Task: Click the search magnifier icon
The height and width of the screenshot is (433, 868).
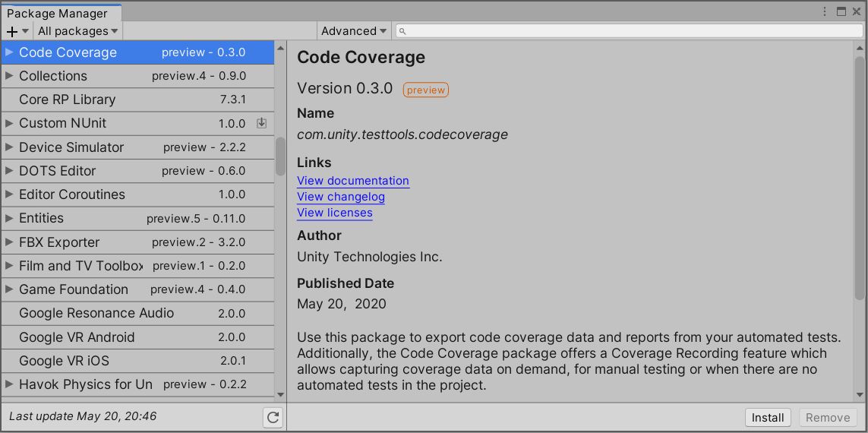Action: (402, 31)
